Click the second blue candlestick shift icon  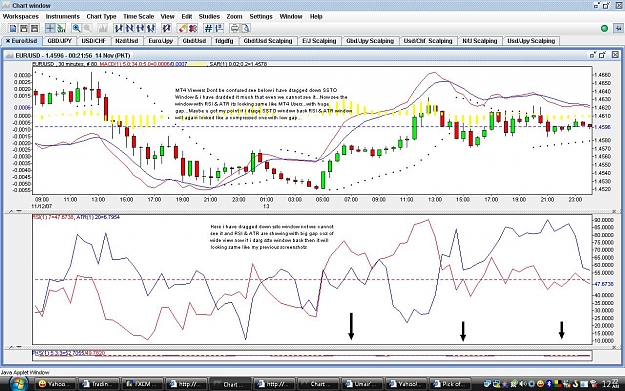[129, 28]
